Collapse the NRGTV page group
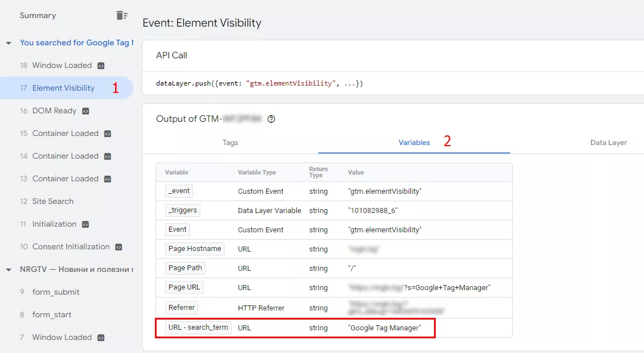The image size is (644, 353). 8,270
